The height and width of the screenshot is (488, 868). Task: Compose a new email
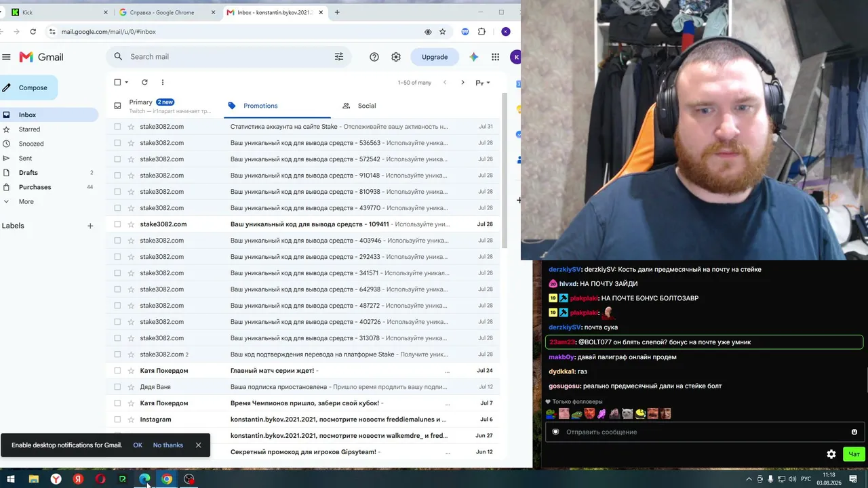pyautogui.click(x=28, y=87)
